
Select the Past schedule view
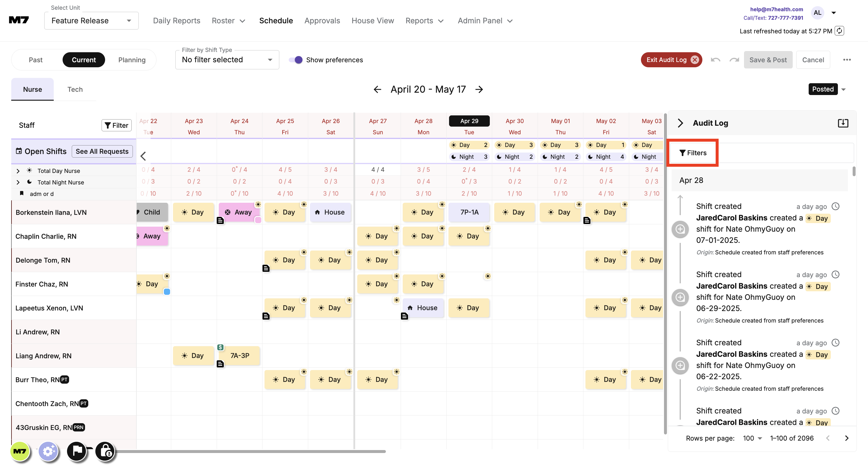(36, 60)
